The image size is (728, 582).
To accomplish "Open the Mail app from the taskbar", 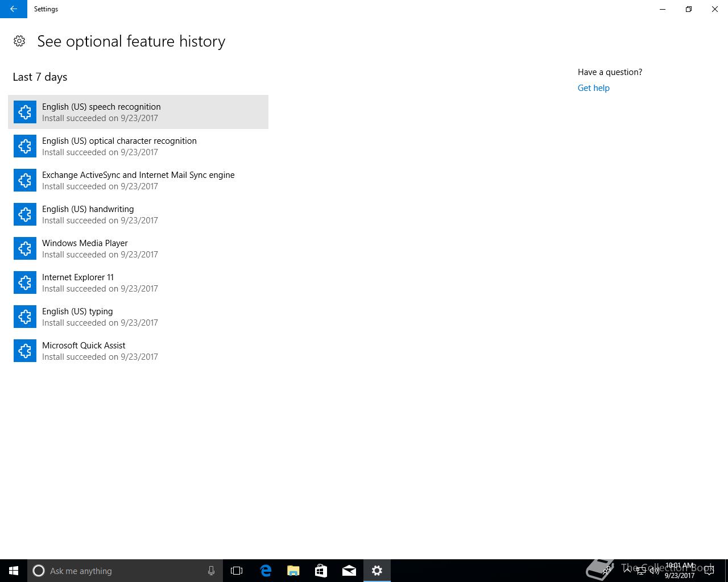I will (349, 571).
